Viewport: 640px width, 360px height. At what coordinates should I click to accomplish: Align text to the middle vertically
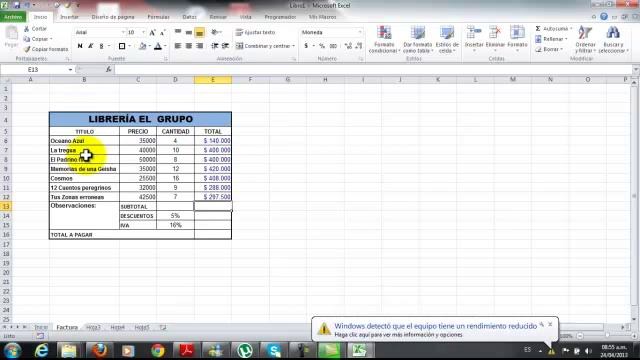(189, 32)
